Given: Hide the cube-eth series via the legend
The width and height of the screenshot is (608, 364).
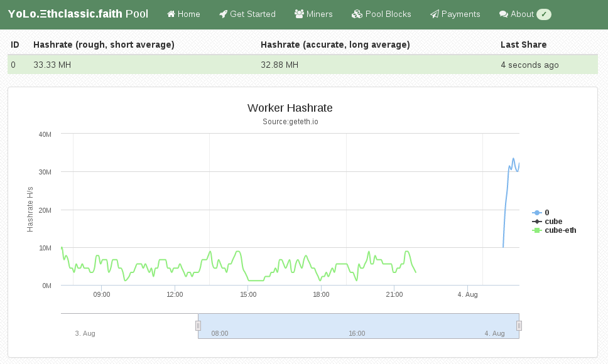Looking at the screenshot, I should (554, 230).
